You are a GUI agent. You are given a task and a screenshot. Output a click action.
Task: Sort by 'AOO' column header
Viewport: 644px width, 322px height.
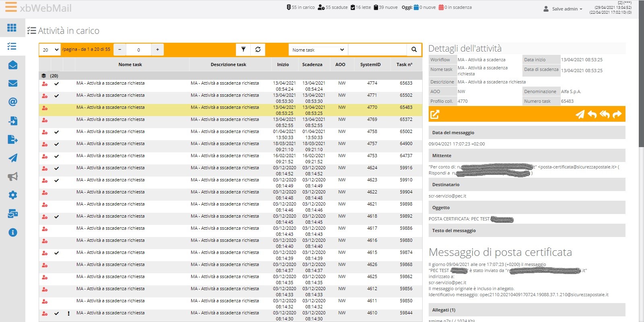pos(340,64)
